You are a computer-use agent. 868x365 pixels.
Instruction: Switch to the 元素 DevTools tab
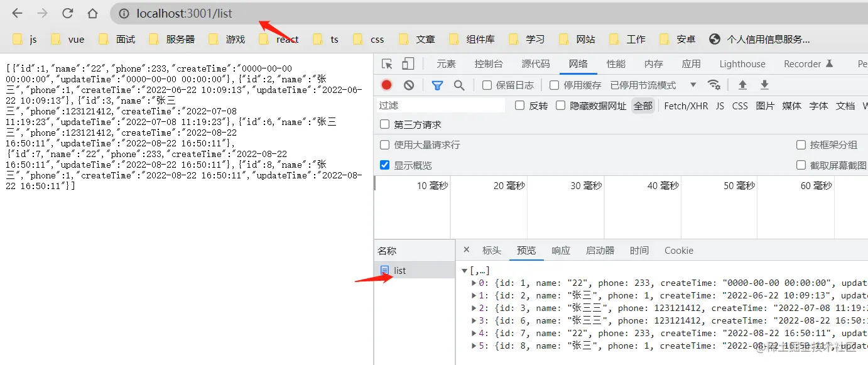click(447, 63)
